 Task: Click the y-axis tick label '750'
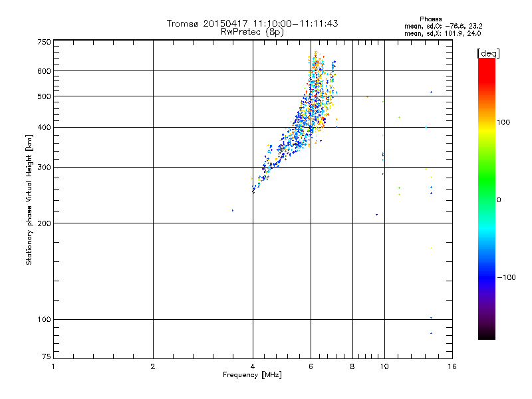[x=44, y=42]
